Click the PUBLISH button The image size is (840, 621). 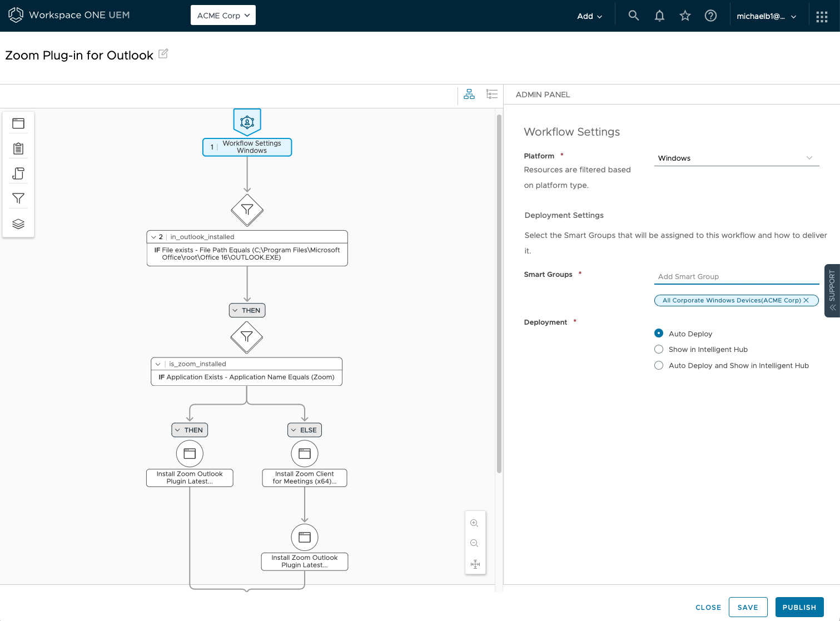[799, 607]
